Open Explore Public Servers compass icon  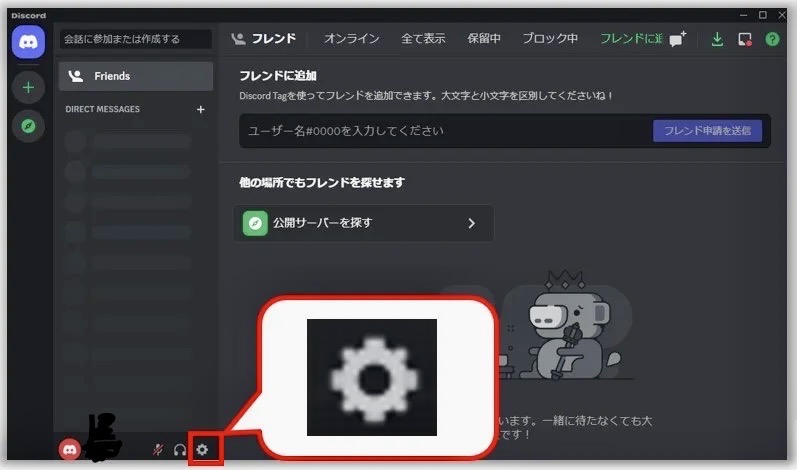coord(28,126)
